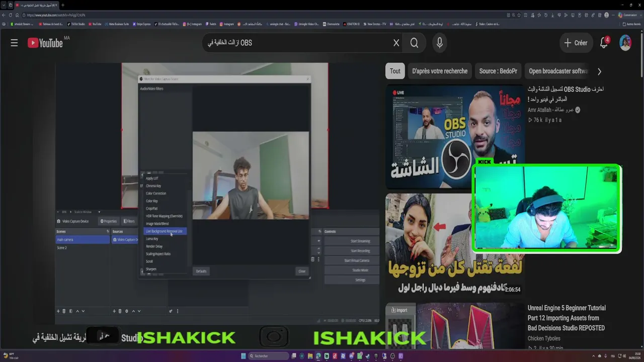Open the KRAFTON ID bookmark
This screenshot has width=644, height=362.
click(352, 24)
